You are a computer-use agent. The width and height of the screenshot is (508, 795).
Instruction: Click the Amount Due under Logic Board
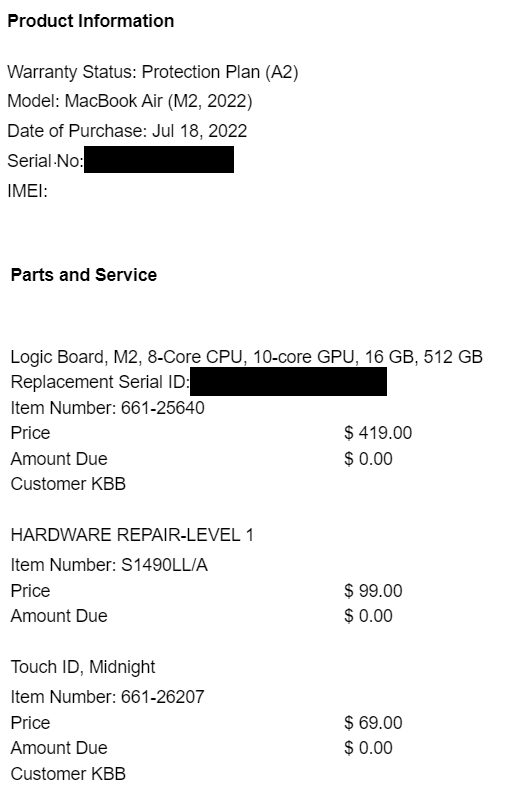pyautogui.click(x=59, y=459)
